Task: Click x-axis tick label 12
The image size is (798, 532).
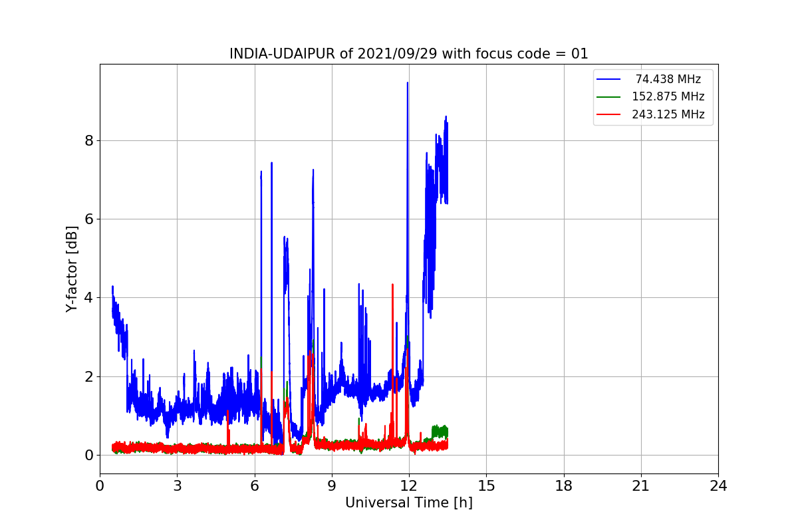Action: (409, 486)
